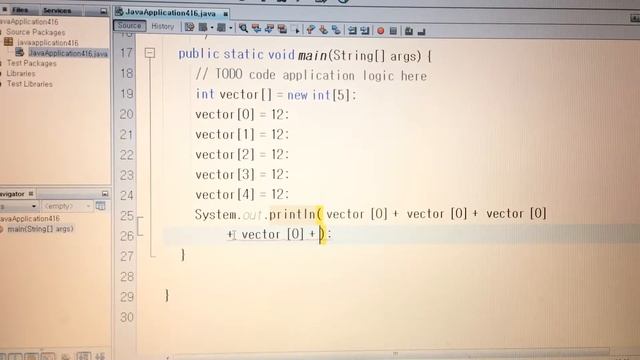Close the Navigator tab with its small icon
The width and height of the screenshot is (640, 360).
[x=31, y=193]
